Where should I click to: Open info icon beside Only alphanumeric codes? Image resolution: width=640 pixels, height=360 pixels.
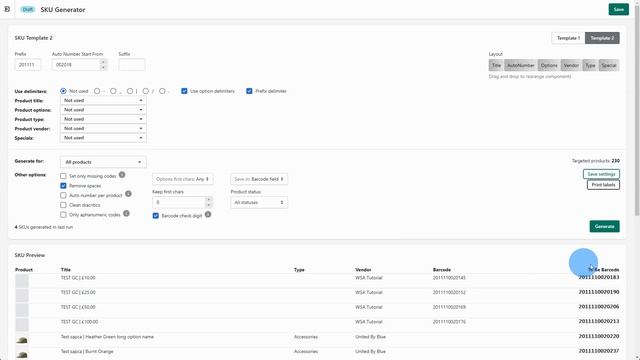[127, 213]
